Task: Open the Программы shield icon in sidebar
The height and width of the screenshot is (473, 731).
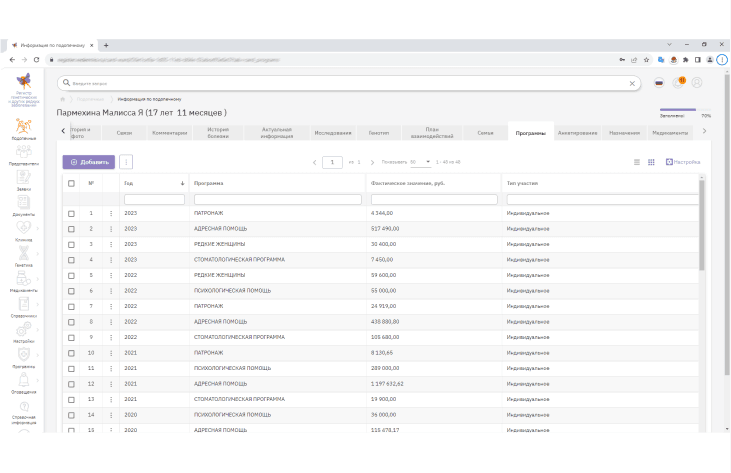Action: [23, 354]
